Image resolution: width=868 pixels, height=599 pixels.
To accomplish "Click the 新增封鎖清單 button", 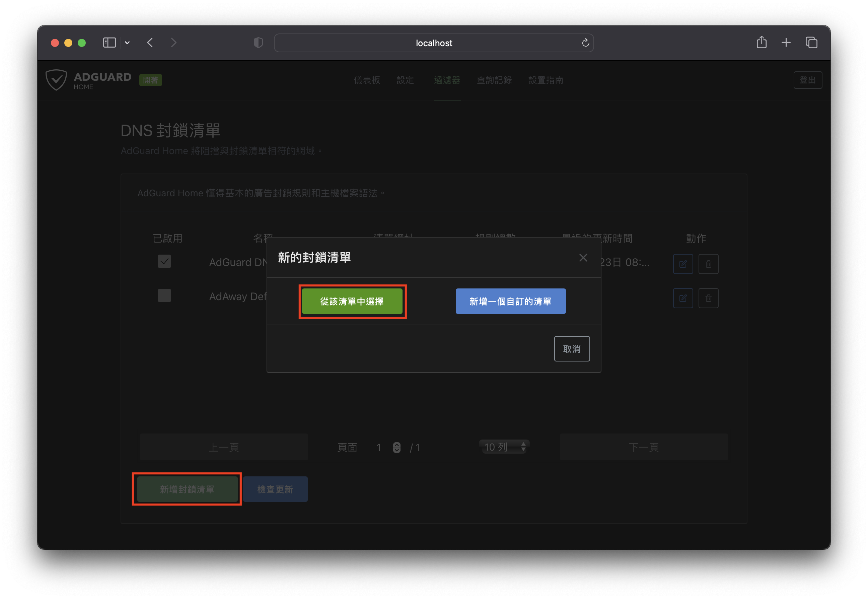I will click(187, 489).
